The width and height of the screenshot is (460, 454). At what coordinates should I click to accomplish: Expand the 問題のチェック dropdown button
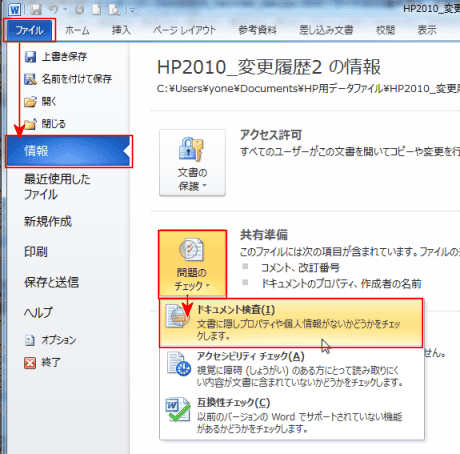pos(192,264)
